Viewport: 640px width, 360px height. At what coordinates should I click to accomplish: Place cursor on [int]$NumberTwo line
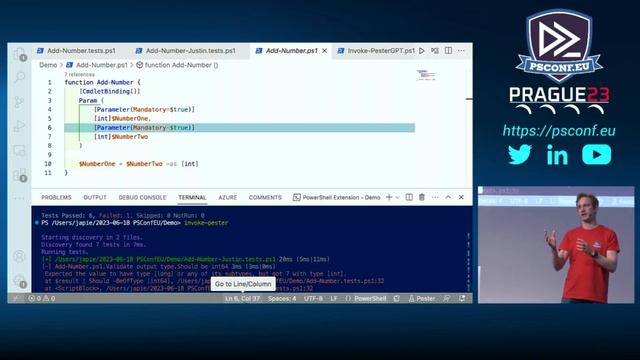121,137
